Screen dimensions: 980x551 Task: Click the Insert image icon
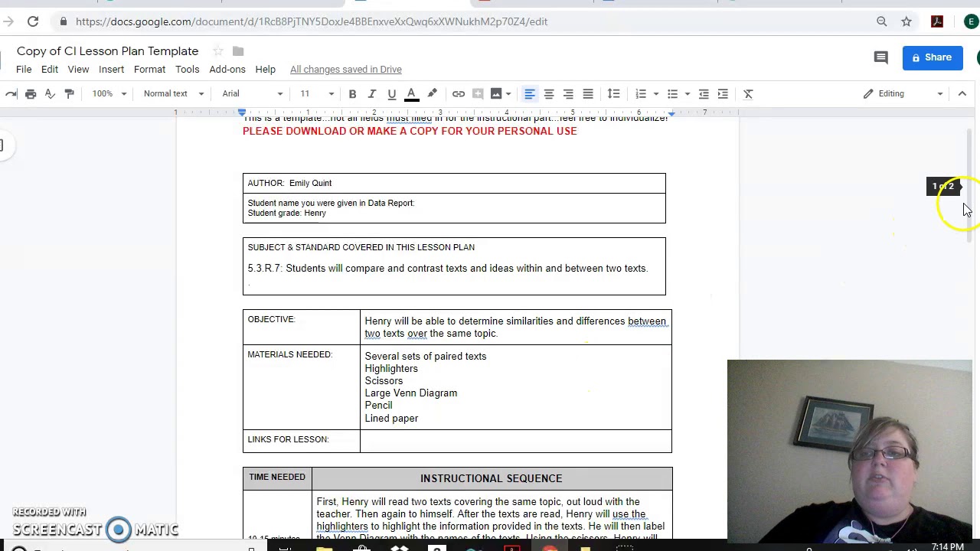[x=496, y=93]
